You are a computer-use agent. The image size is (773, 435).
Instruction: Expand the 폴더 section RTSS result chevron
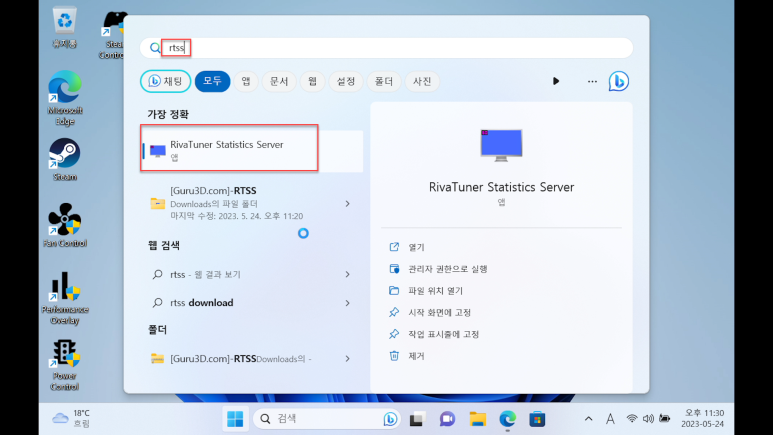(348, 359)
